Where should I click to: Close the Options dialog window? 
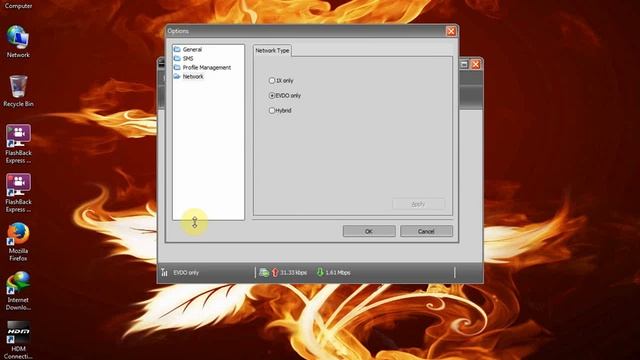point(451,31)
